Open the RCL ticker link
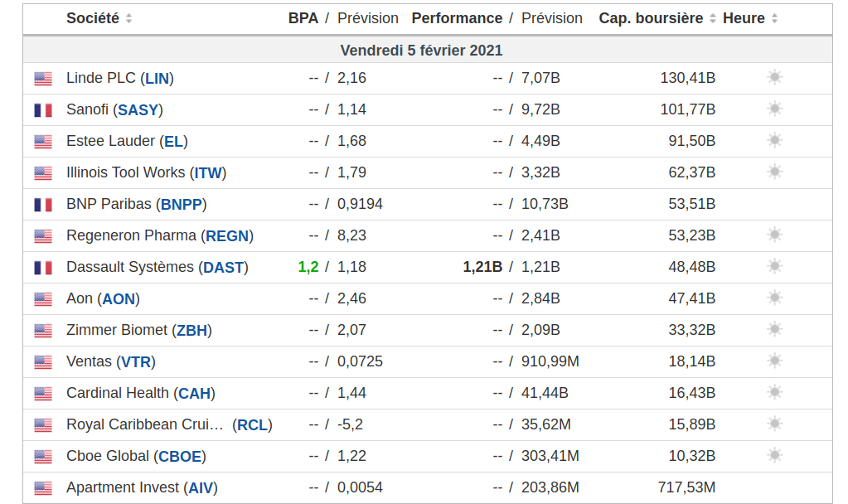848x504 pixels. point(252,425)
